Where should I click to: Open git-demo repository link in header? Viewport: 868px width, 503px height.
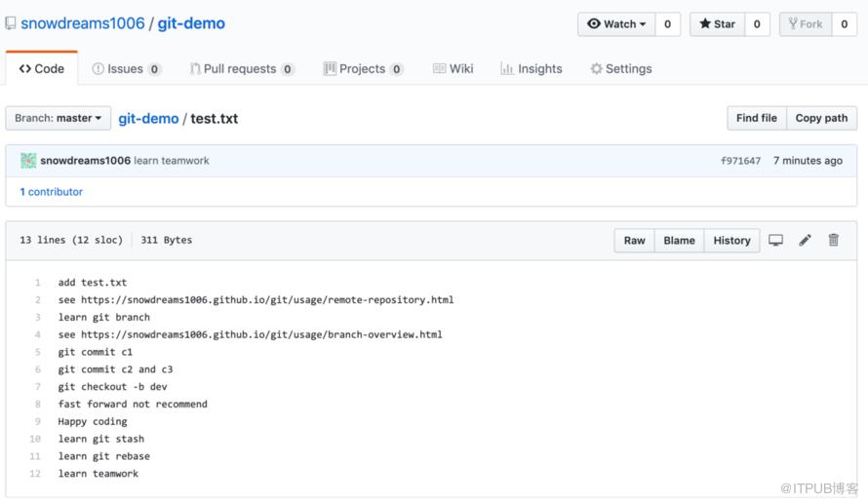coord(191,23)
